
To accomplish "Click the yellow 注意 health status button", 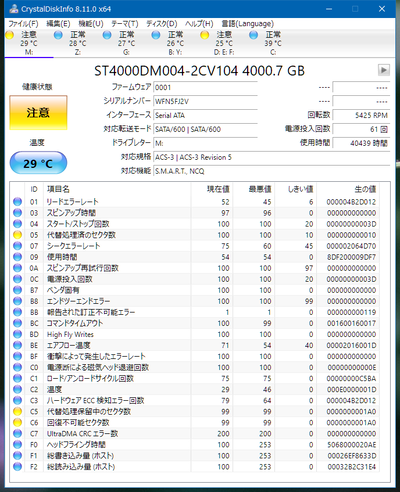I will (38, 113).
